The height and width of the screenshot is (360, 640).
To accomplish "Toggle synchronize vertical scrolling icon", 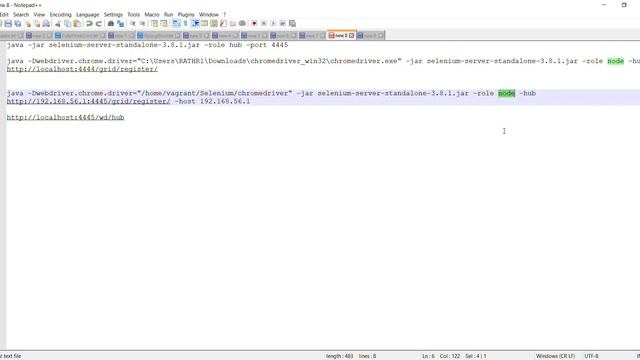I will (x=154, y=24).
